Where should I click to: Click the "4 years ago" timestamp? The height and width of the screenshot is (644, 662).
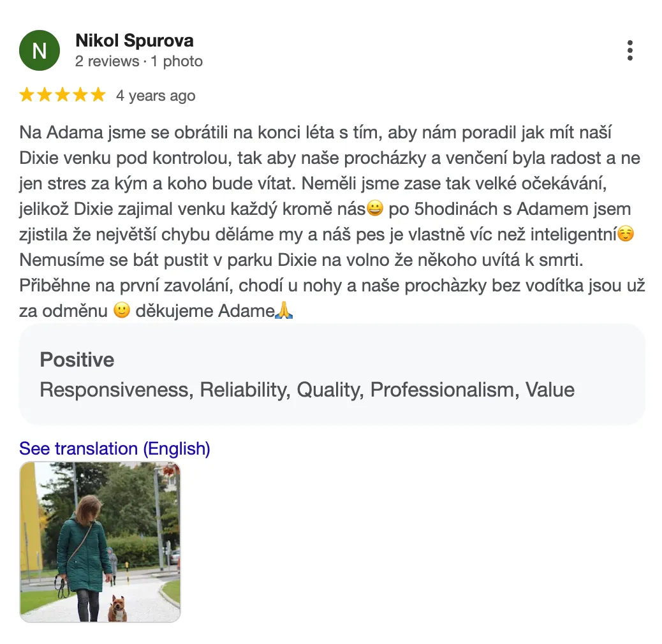coord(156,96)
